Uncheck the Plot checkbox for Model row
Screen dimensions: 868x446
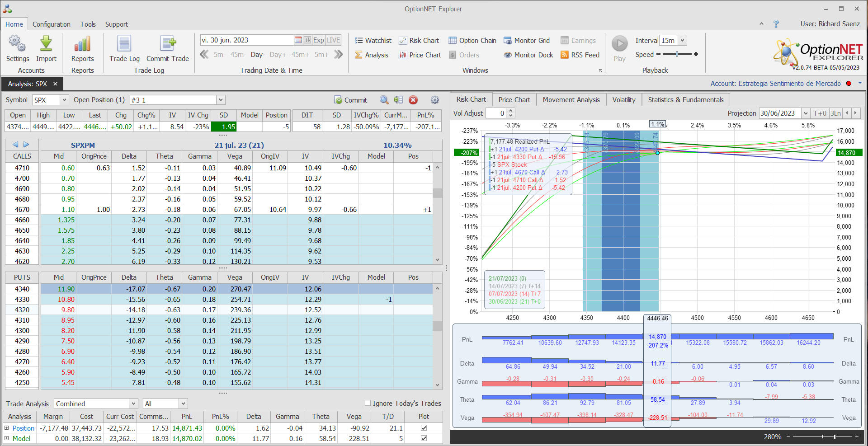coord(424,438)
